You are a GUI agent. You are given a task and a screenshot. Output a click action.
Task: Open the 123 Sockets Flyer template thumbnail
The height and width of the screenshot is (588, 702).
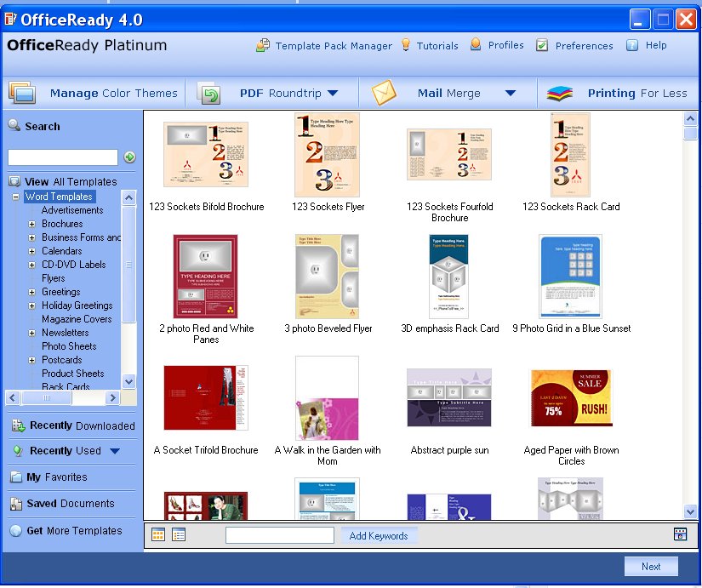(x=328, y=154)
